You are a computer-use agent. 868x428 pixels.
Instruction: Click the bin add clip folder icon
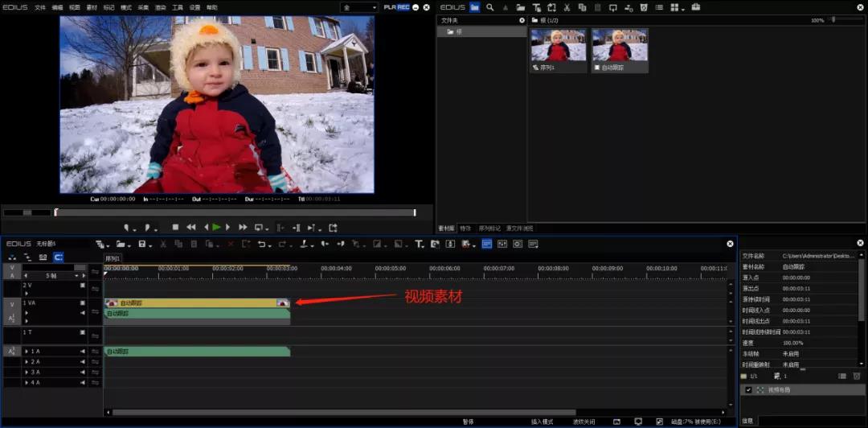point(520,8)
